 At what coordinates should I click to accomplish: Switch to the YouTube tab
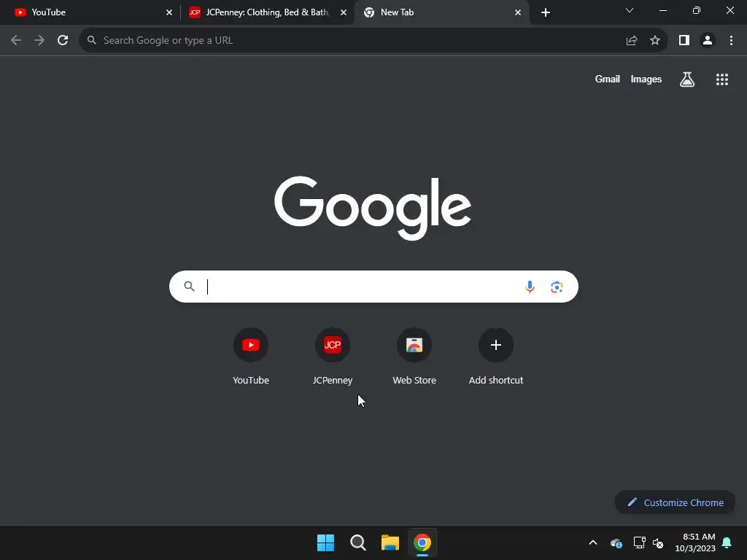(90, 12)
